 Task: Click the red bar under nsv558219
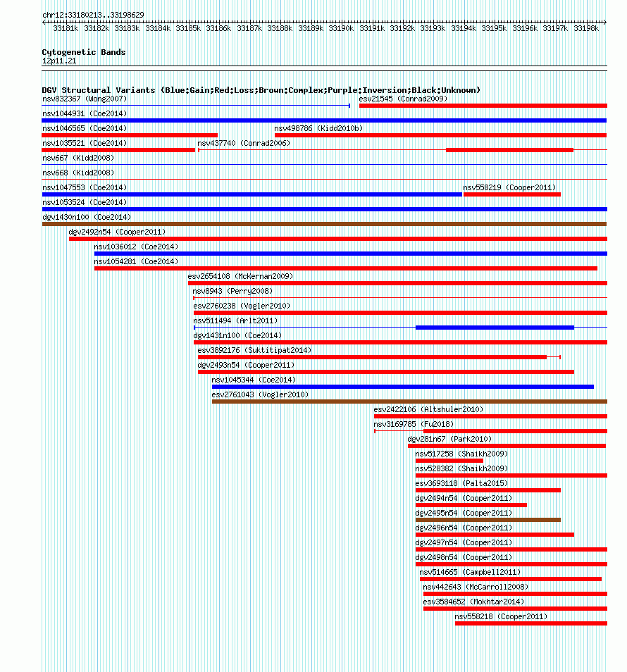tap(512, 194)
